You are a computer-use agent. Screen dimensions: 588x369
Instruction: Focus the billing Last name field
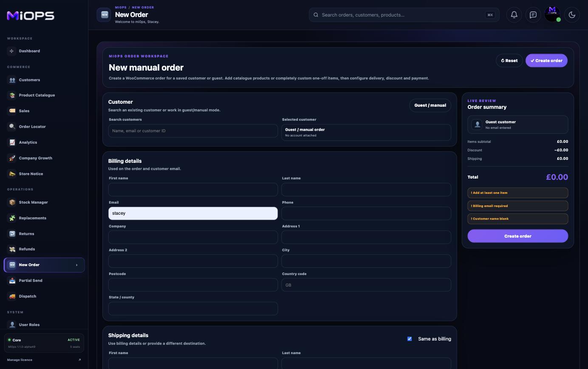[x=366, y=190]
